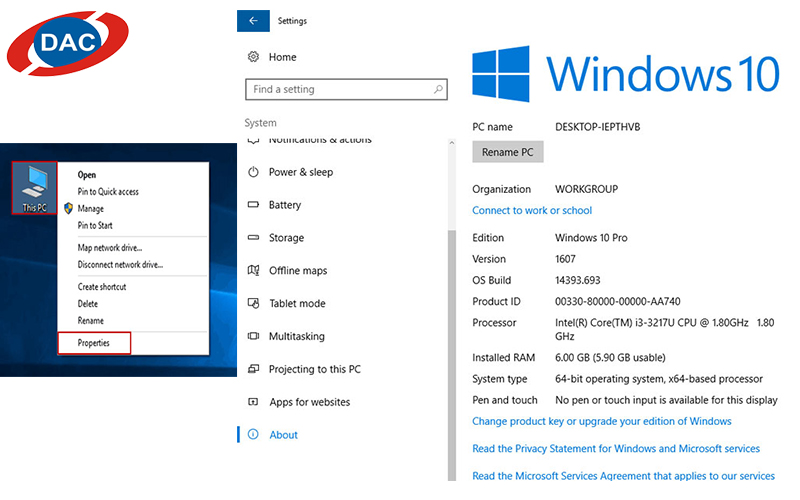Screen dimensions: 800x500
Task: Choose Map network drive...
Action: point(110,247)
